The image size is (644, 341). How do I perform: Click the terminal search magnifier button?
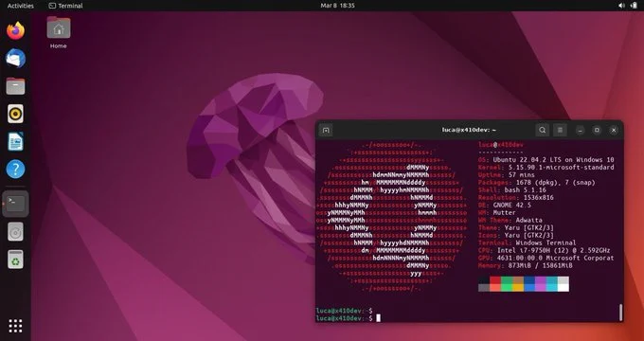tap(542, 130)
